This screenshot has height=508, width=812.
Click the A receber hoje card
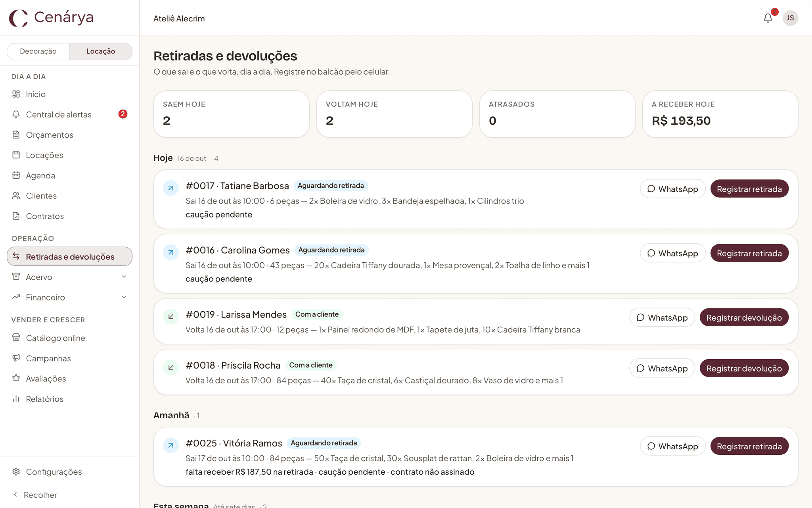tap(720, 114)
